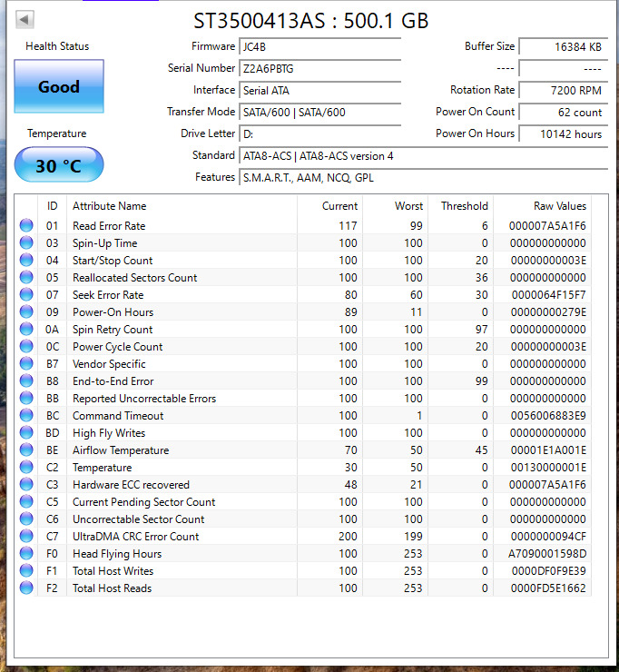This screenshot has height=672, width=619.
Task: Click the Interface field Serial ATA
Action: pyautogui.click(x=320, y=91)
